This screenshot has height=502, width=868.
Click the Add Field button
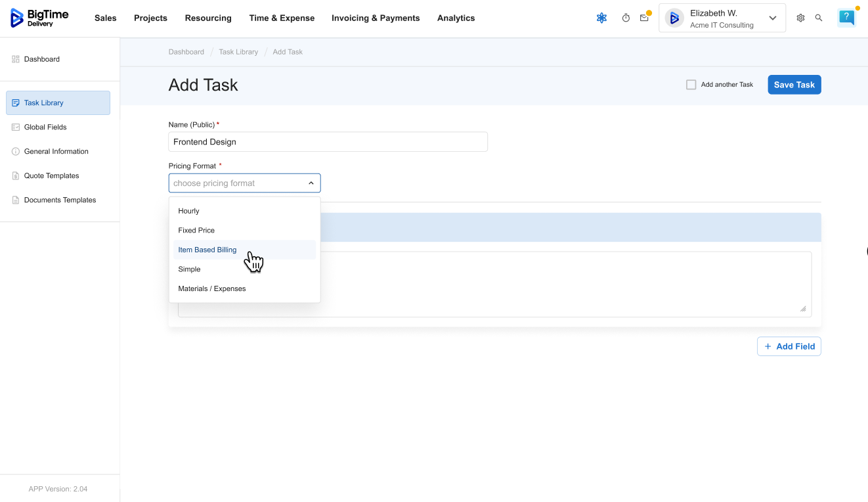coord(789,346)
